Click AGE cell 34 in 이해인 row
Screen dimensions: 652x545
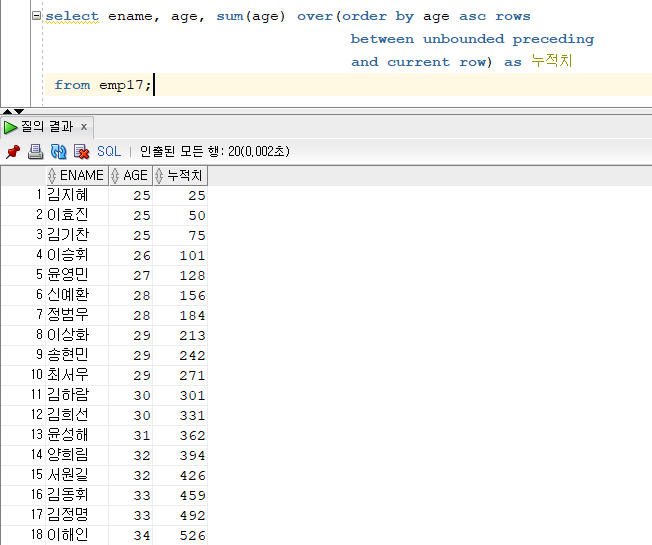[x=131, y=534]
